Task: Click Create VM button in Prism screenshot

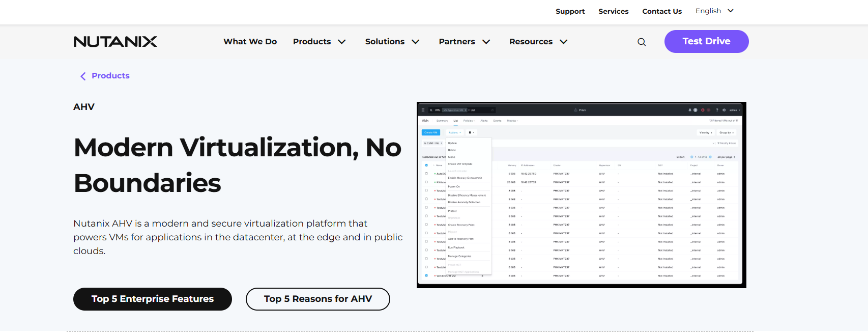Action: coord(431,132)
